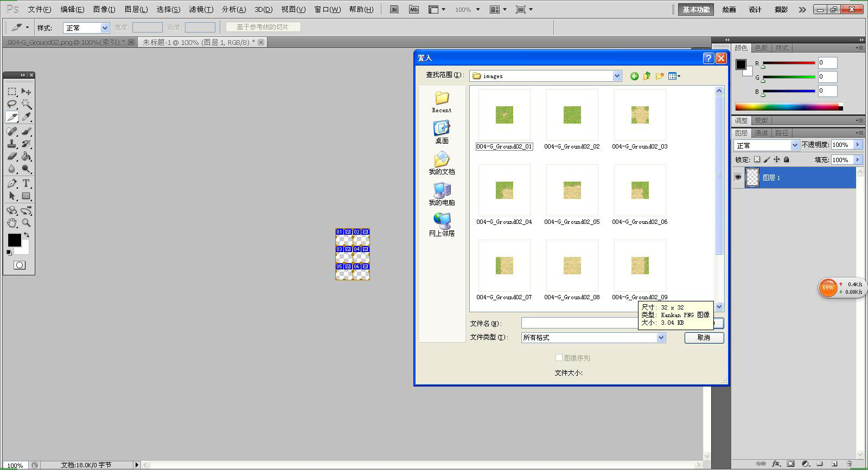Click the 取消 button
The height and width of the screenshot is (470, 868).
(704, 338)
